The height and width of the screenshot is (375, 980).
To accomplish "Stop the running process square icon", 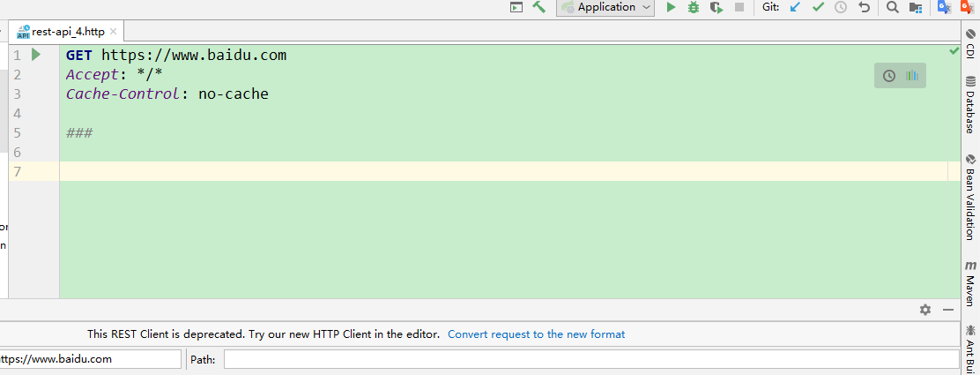I will pyautogui.click(x=739, y=8).
